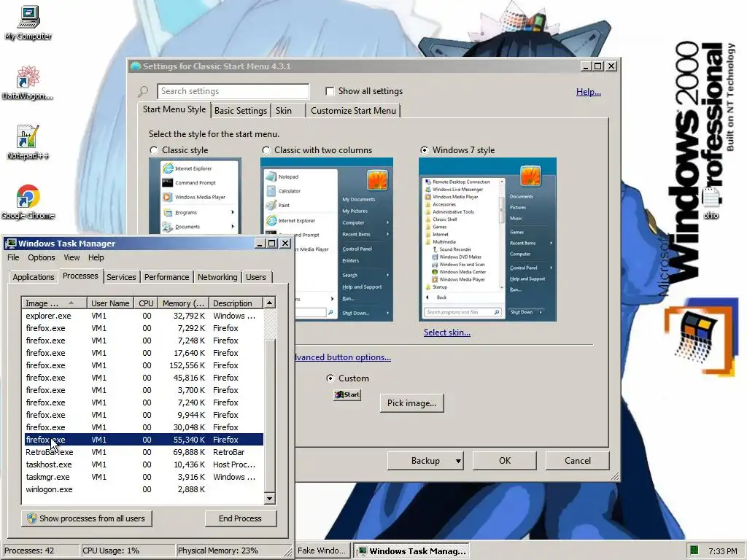Select the Classic style radio button
The width and height of the screenshot is (747, 560).
tap(153, 150)
